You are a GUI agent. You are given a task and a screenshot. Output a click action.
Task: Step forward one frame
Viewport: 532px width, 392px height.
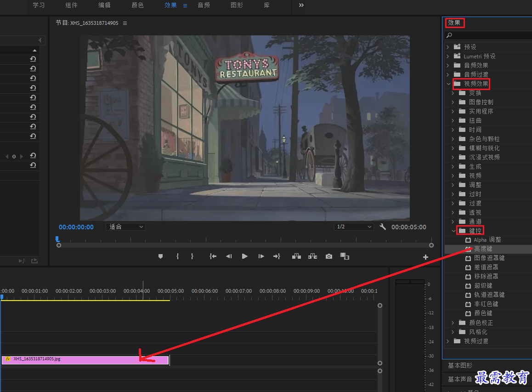261,256
